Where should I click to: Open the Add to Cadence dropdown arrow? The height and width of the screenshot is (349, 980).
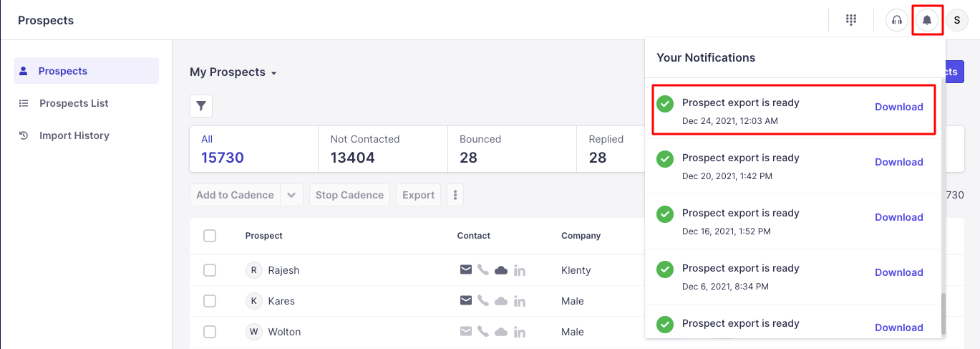pos(291,195)
